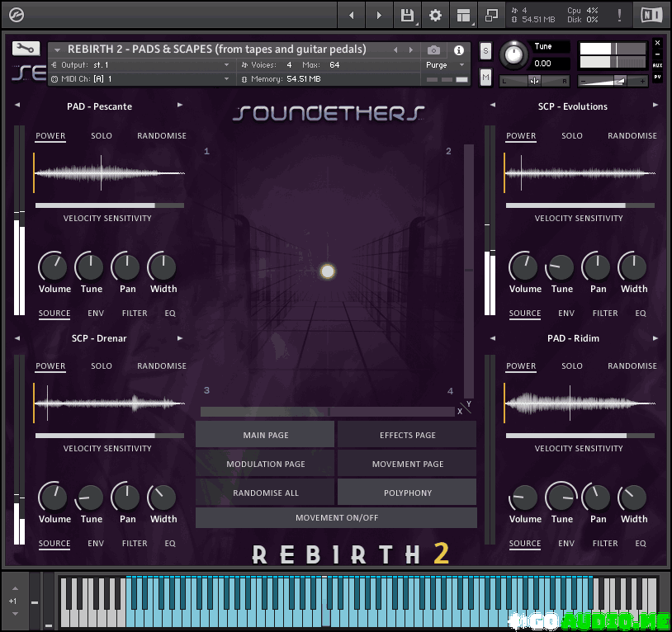
Task: Click the minimized view icon
Action: pyautogui.click(x=491, y=16)
